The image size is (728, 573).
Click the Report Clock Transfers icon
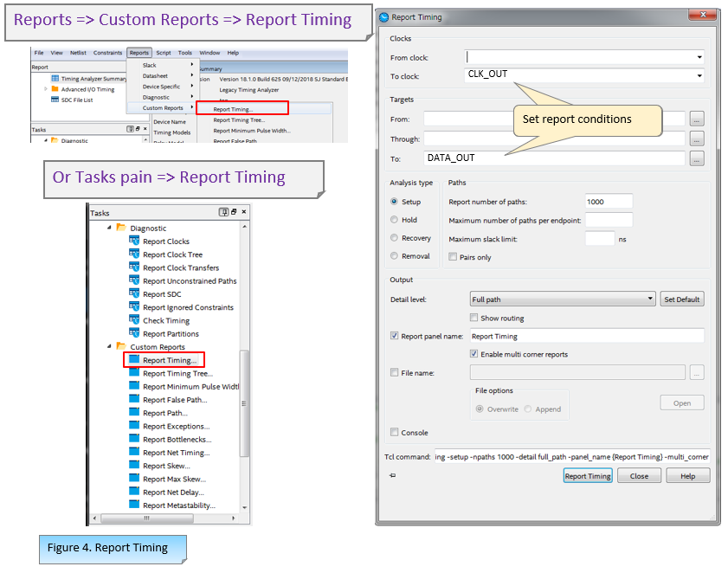click(x=134, y=267)
